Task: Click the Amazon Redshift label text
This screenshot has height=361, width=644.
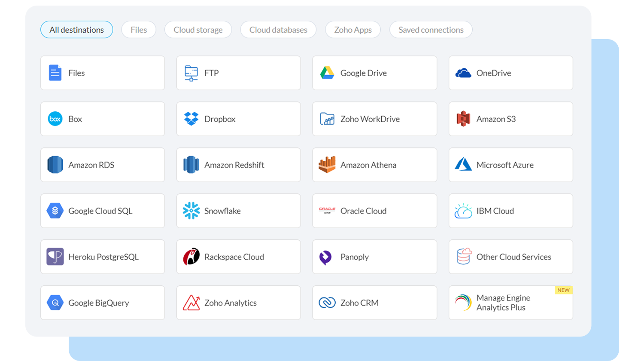Action: [234, 165]
